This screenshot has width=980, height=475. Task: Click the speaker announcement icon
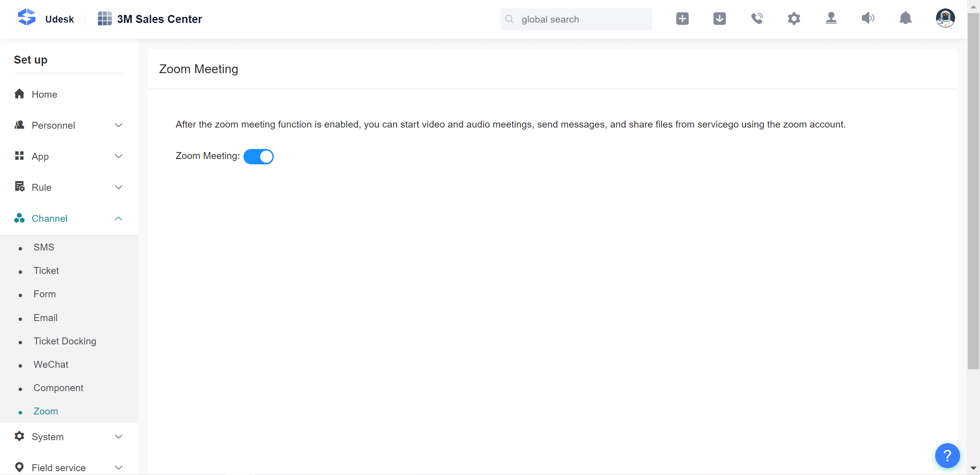[x=868, y=18]
